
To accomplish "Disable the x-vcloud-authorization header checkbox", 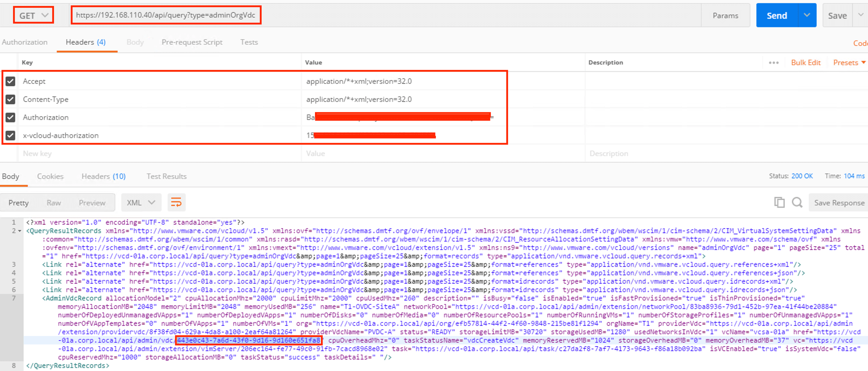I will coord(11,135).
